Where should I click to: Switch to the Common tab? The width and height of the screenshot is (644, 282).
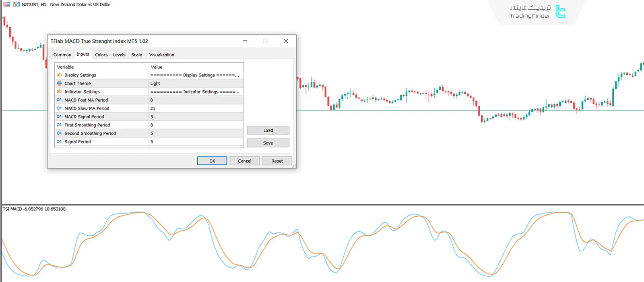pyautogui.click(x=62, y=55)
